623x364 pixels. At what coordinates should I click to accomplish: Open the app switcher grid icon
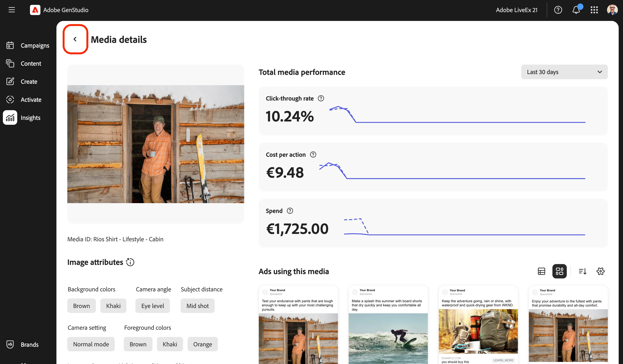point(594,10)
